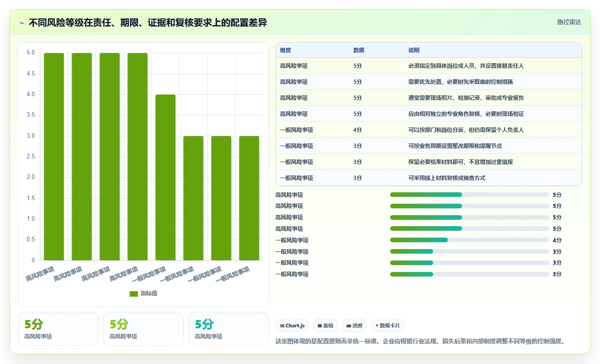Screen dimensions: 600x364
Task: Select the row 可按业务周期设置整改期限和提醒节点
Action: click(x=429, y=146)
